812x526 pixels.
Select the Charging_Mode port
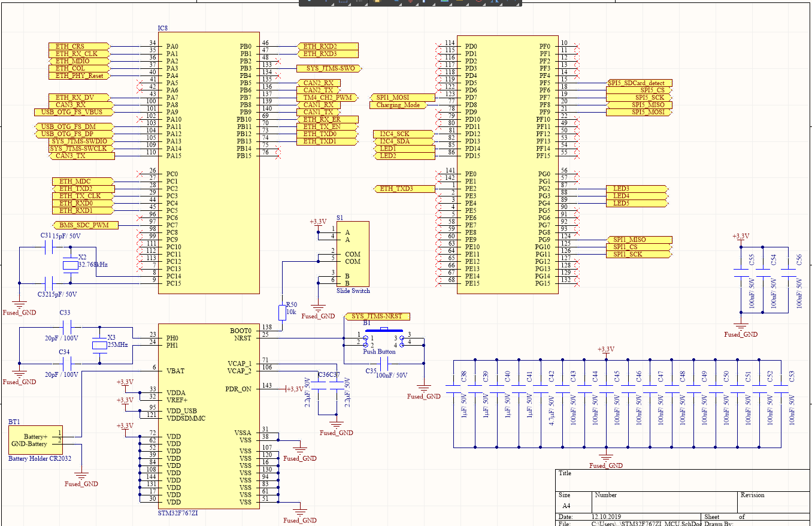point(399,105)
